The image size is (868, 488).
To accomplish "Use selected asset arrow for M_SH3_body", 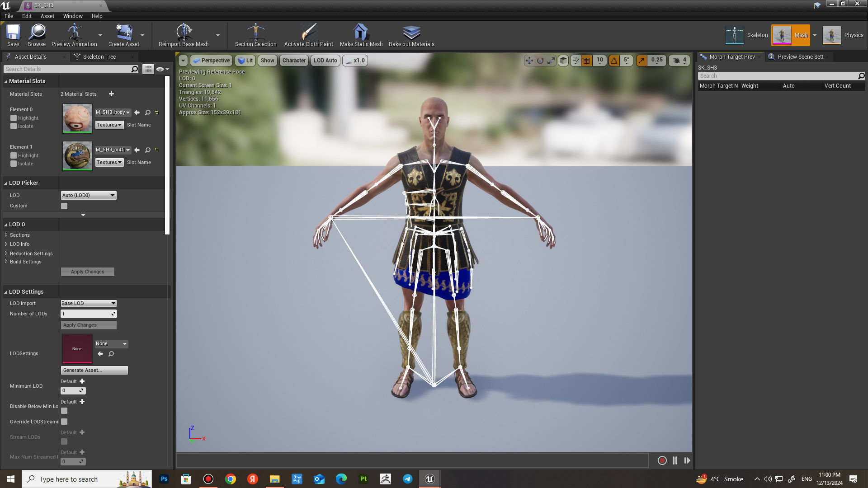I will coord(137,113).
